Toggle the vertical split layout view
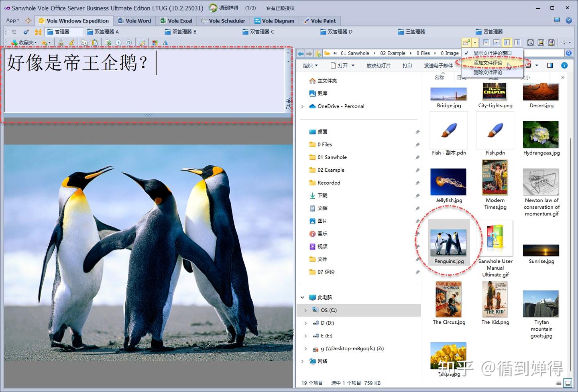The height and width of the screenshot is (392, 578). click(507, 42)
